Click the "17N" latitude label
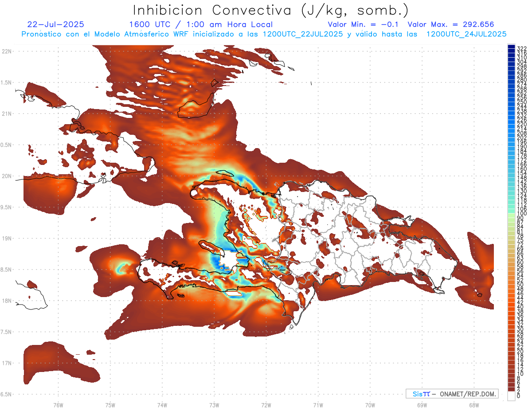The width and height of the screenshot is (532, 411). 7,363
